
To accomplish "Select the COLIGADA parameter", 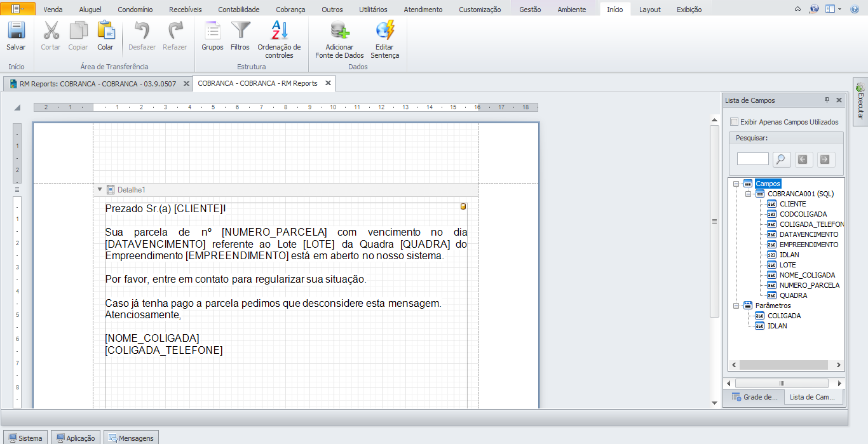I will pyautogui.click(x=784, y=316).
